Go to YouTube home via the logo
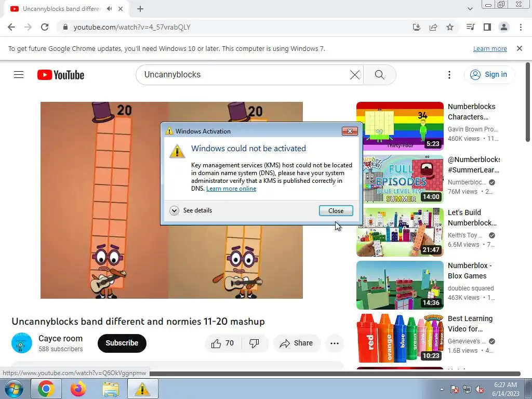Image resolution: width=532 pixels, height=399 pixels. click(x=61, y=75)
